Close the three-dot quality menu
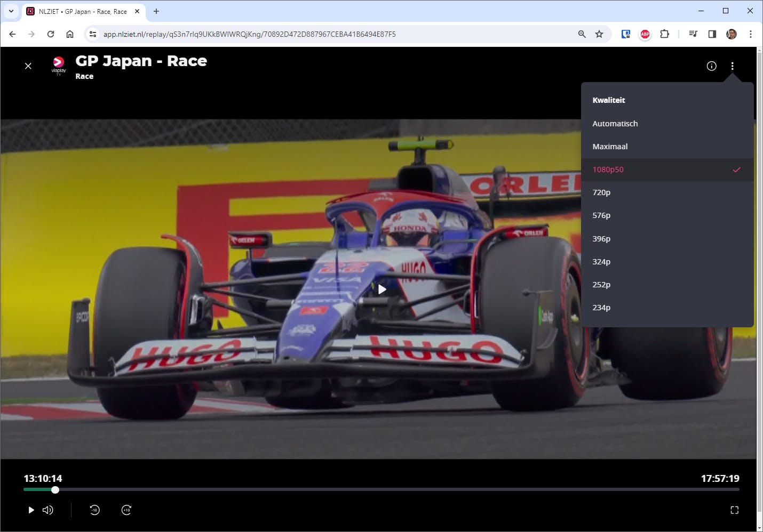 [732, 66]
